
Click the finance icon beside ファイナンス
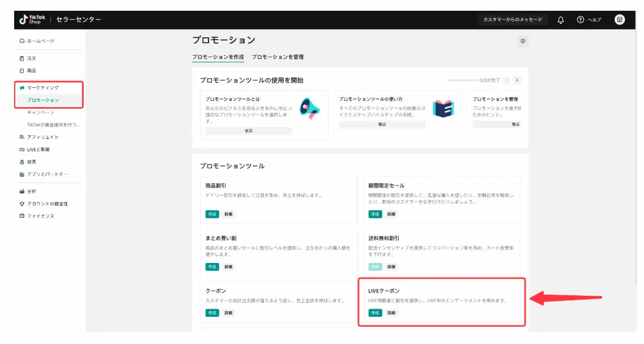point(22,216)
